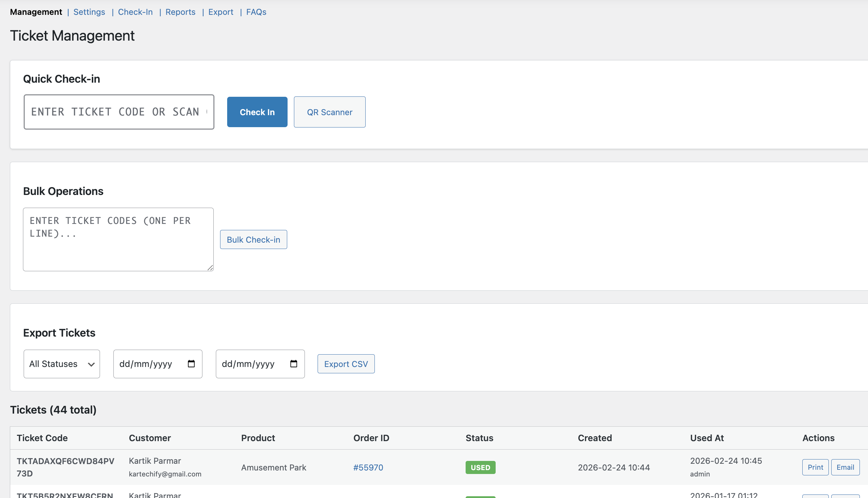Open order #55970 link
The width and height of the screenshot is (868, 498).
coord(368,467)
